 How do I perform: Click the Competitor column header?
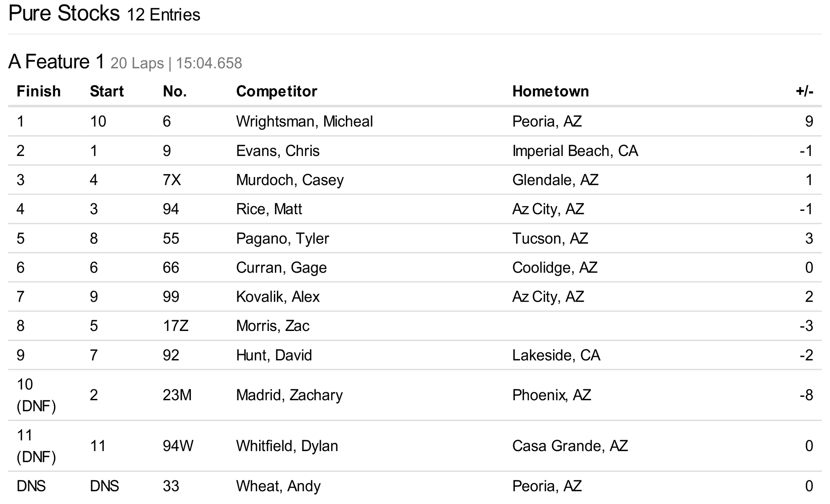point(277,91)
